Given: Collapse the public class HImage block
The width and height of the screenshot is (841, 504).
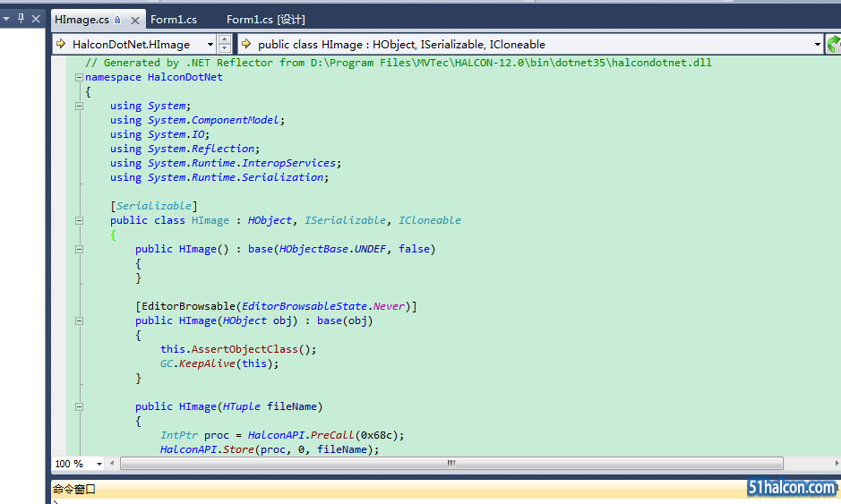Looking at the screenshot, I should pyautogui.click(x=80, y=220).
